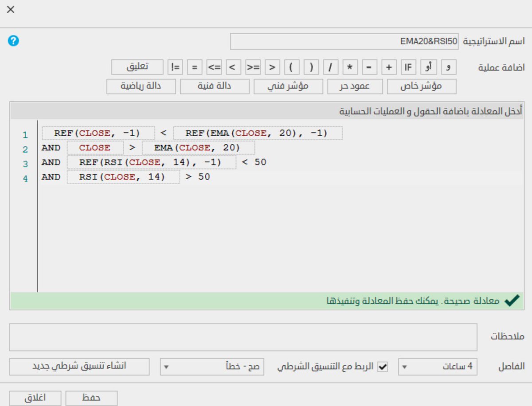
Task: Open مؤشر خاص custom indicator button
Action: [x=422, y=87]
